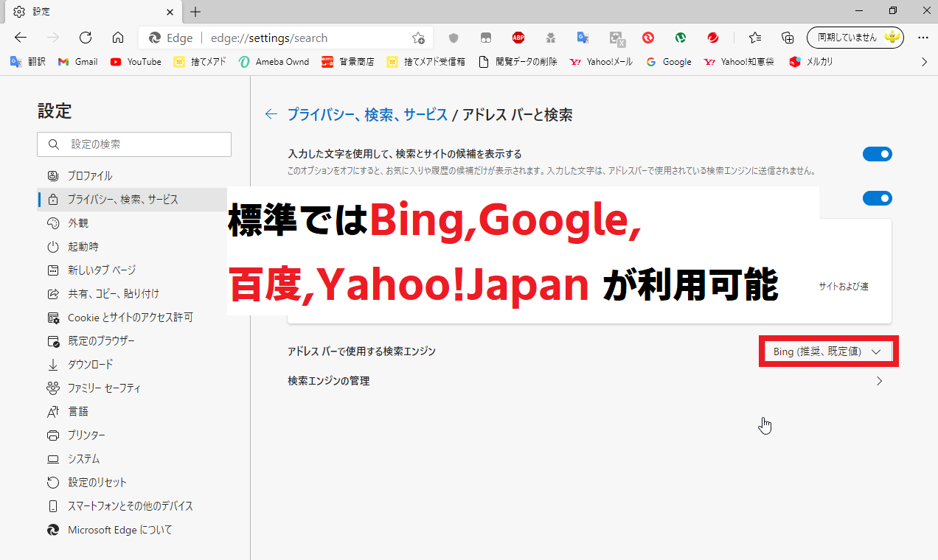Switch to the 設定 browser tab
The image size is (938, 560).
pos(93,12)
